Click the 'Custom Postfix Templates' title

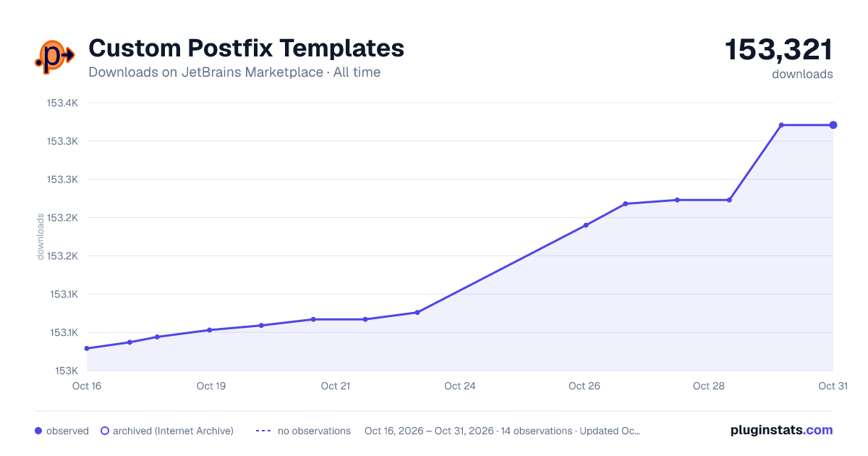click(246, 48)
